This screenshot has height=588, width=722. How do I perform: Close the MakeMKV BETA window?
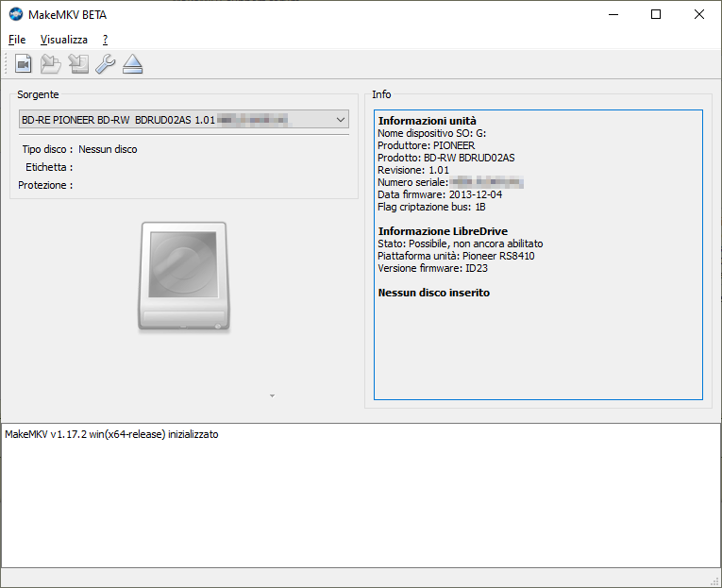699,15
